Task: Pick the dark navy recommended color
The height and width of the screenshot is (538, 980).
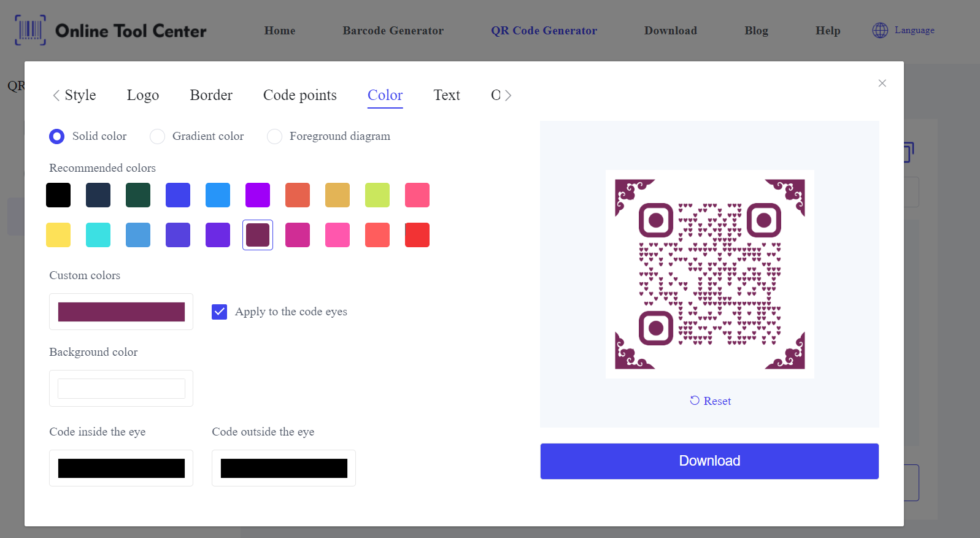Action: click(x=98, y=195)
